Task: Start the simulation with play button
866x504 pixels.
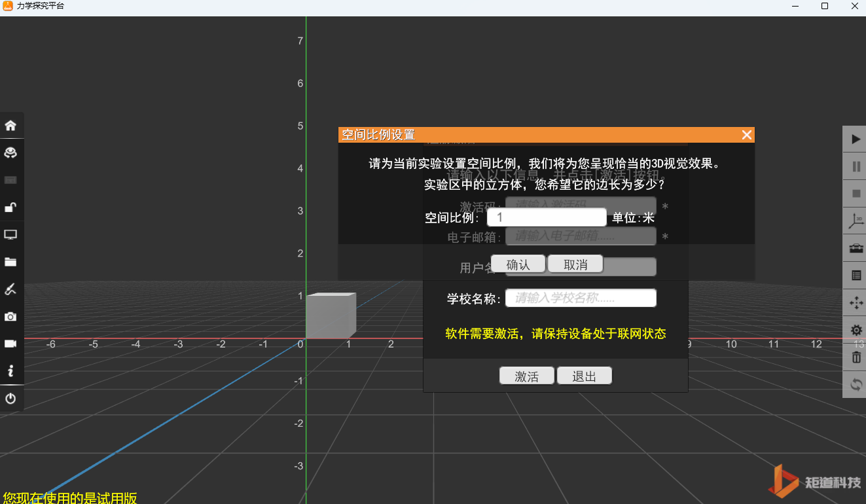Action: (856, 139)
